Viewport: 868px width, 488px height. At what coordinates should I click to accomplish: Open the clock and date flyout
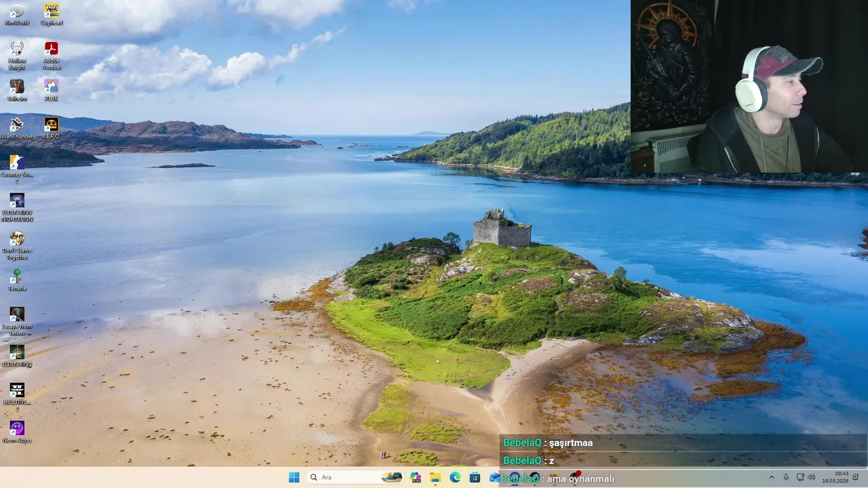tap(835, 477)
